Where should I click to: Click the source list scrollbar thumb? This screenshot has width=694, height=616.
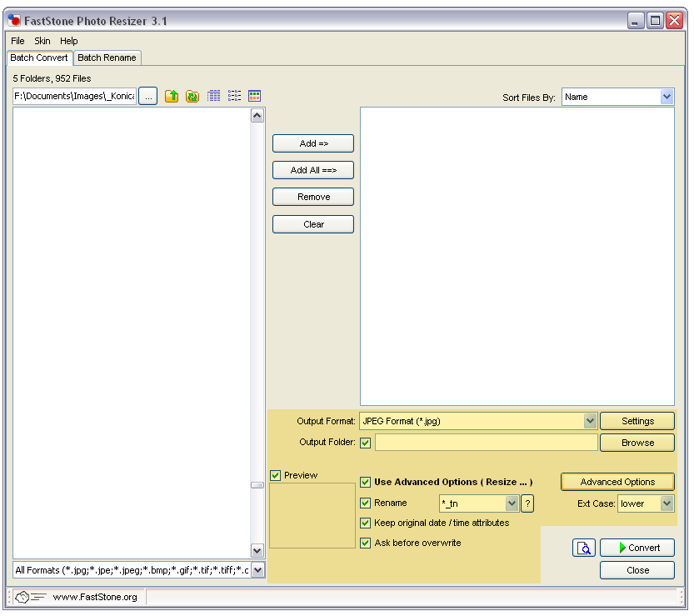pyautogui.click(x=257, y=485)
